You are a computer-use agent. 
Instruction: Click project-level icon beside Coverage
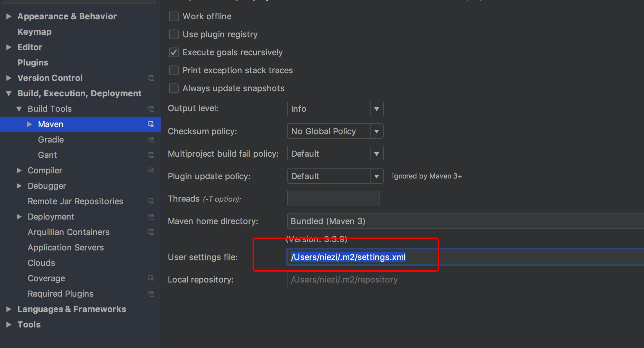[x=151, y=278]
